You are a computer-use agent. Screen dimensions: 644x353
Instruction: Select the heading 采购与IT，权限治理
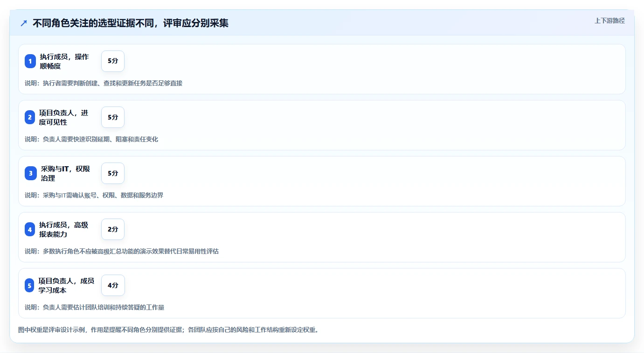click(x=66, y=173)
